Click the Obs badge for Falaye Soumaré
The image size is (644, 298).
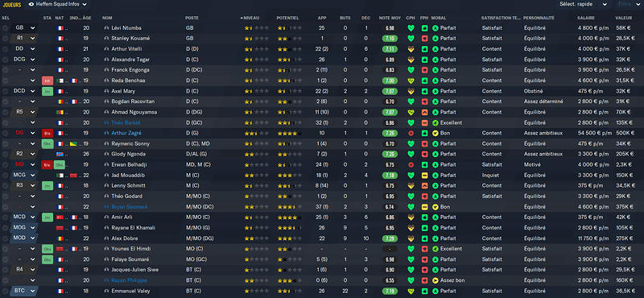pyautogui.click(x=47, y=259)
